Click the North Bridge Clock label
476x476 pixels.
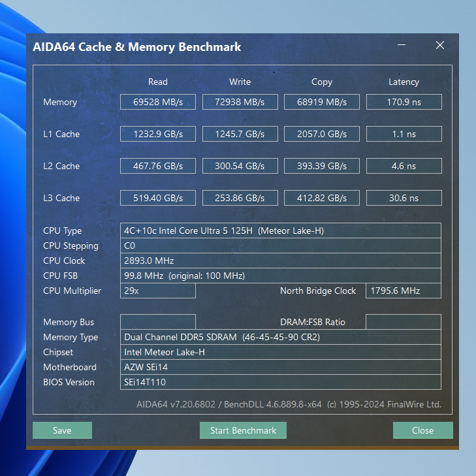(318, 291)
